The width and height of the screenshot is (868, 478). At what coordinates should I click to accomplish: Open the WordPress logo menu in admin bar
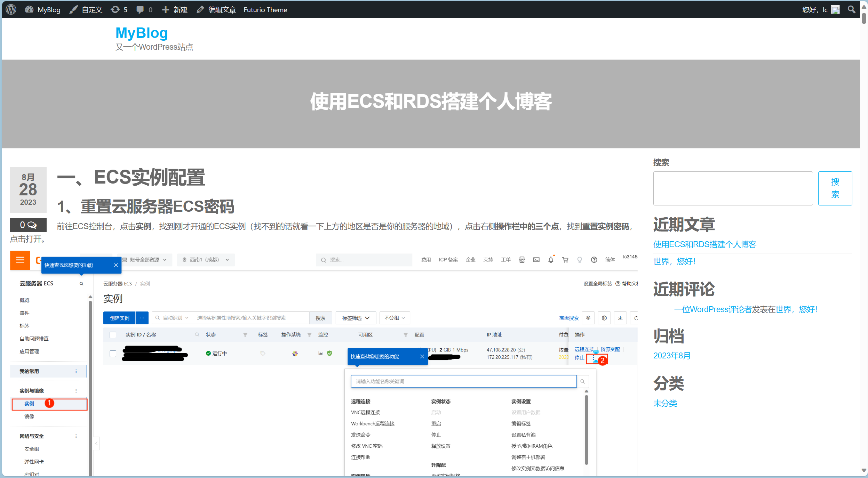[11, 9]
